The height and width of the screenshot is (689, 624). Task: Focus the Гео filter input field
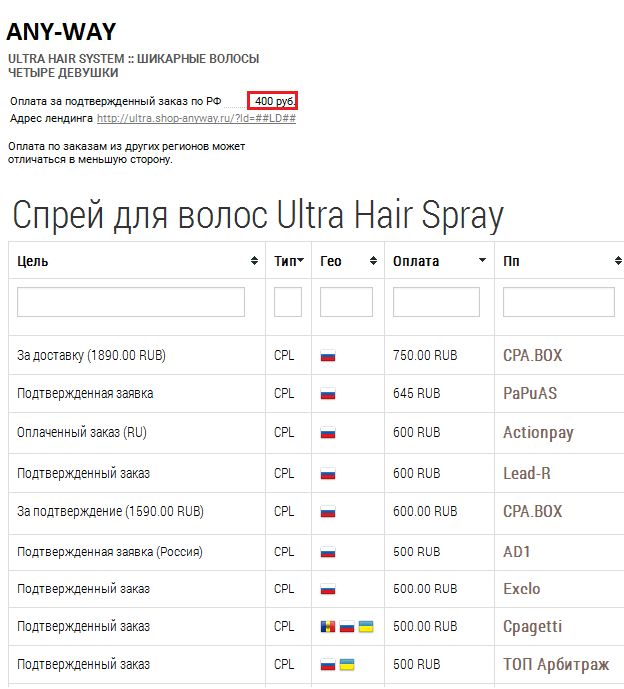pos(346,302)
